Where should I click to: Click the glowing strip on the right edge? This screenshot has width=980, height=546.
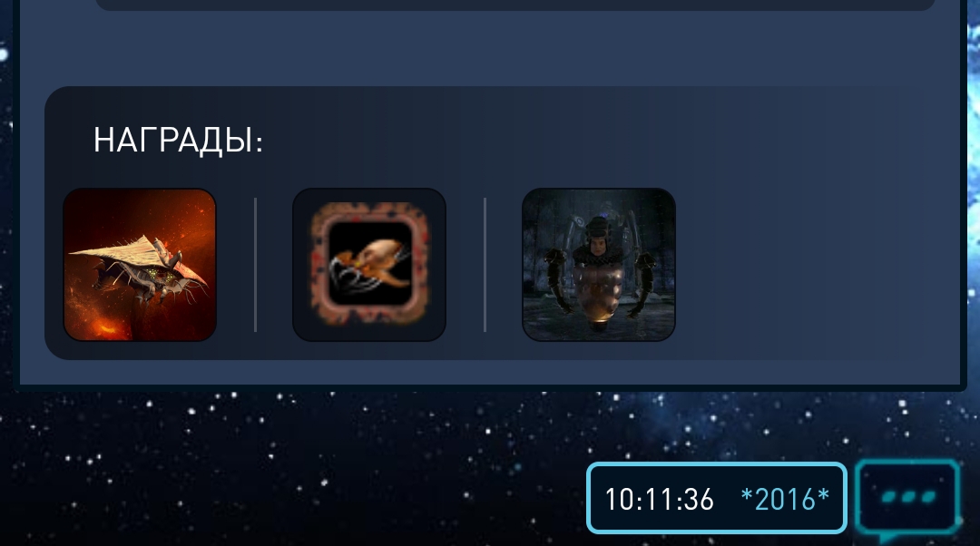pos(974,188)
